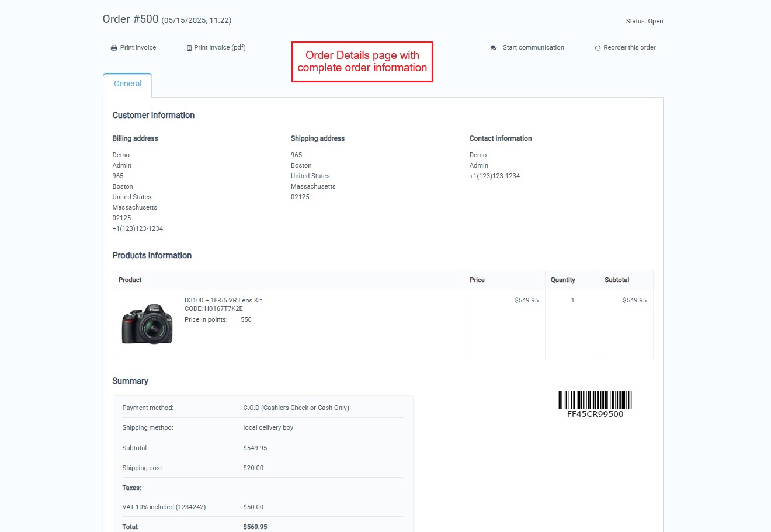Click the Nikon camera product thumbnail
Viewport: 771px width, 532px height.
[x=147, y=324]
